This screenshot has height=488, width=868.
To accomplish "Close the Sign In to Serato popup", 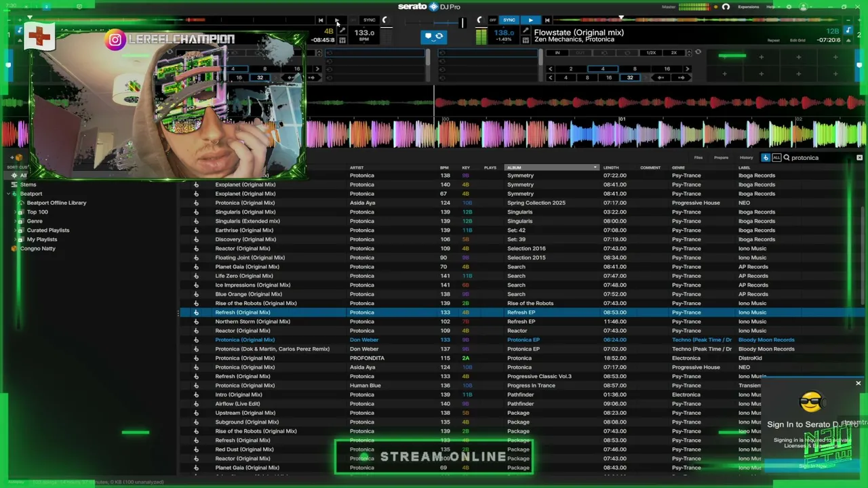I will [858, 384].
